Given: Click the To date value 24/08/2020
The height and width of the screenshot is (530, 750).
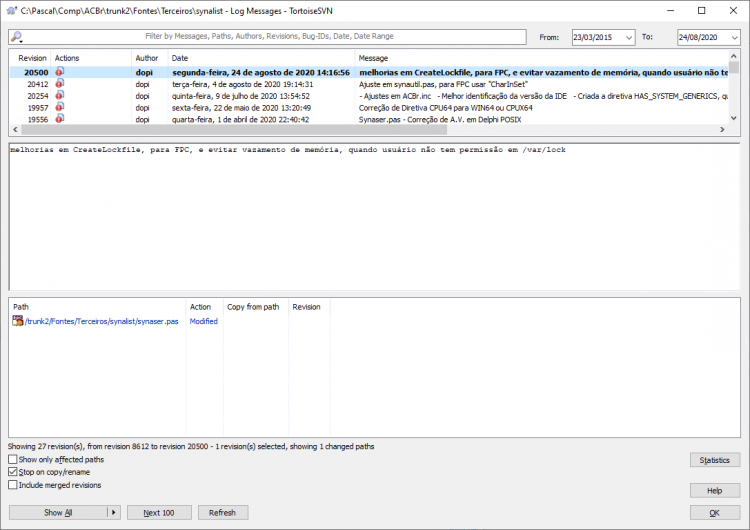Looking at the screenshot, I should pos(698,37).
